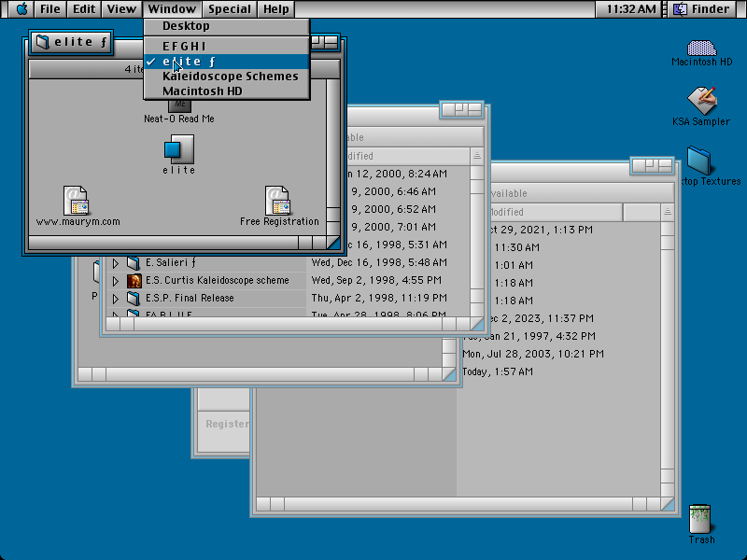This screenshot has width=747, height=560.
Task: Click the date "Wed, Dec 16, 1998, 5:48 AM"
Action: pyautogui.click(x=379, y=263)
